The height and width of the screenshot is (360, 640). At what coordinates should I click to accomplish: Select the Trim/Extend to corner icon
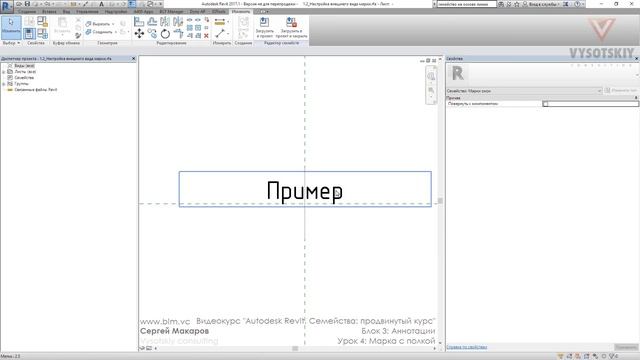[178, 33]
